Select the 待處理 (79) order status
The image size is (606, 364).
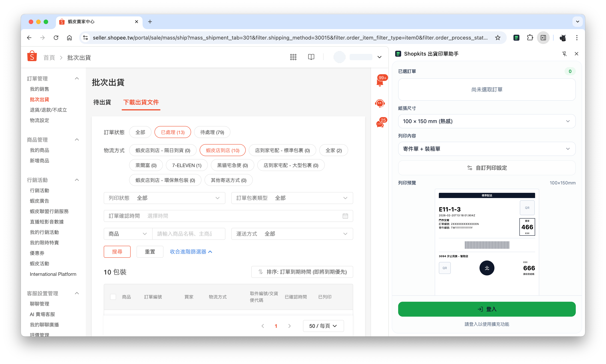tap(212, 132)
